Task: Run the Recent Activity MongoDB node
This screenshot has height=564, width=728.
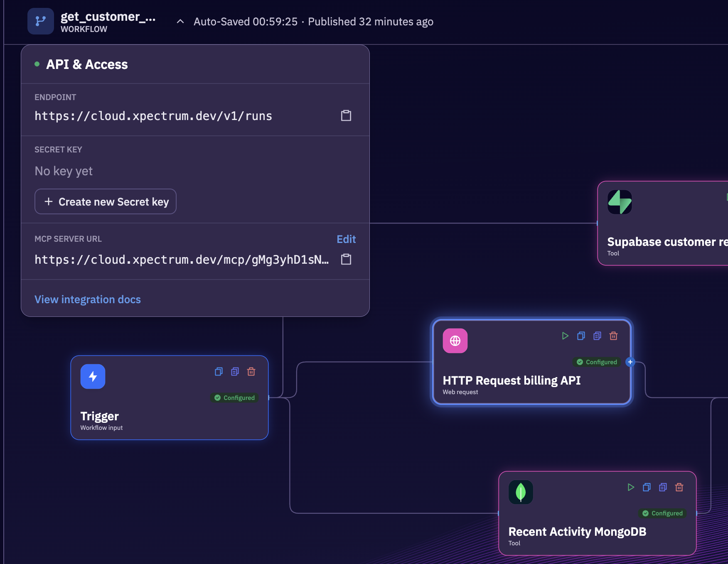Action: tap(631, 487)
